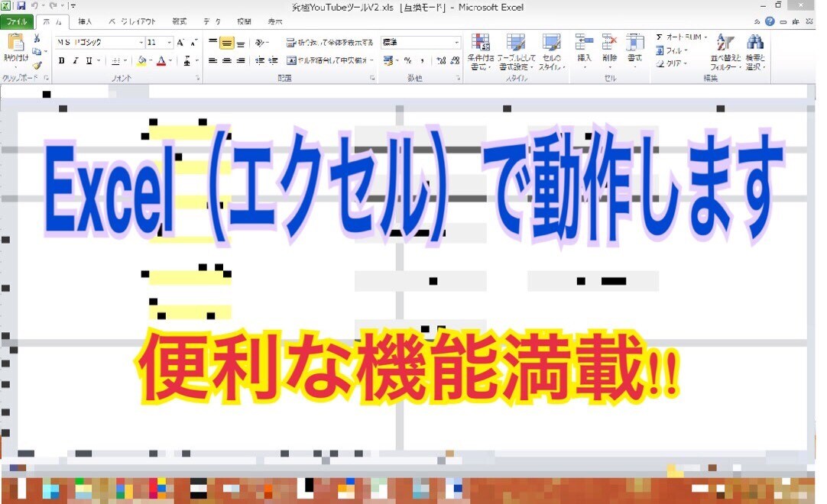Viewport: 827px width, 504px height.
Task: Click the Increase Decimal icon
Action: [442, 60]
